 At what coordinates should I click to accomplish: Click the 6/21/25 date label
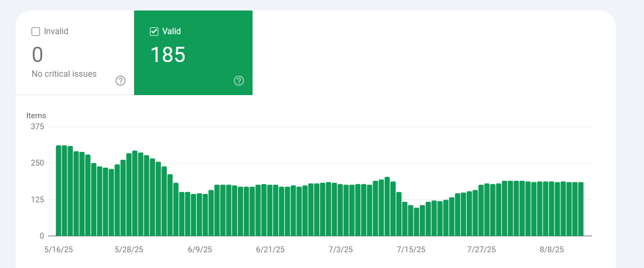(x=270, y=250)
